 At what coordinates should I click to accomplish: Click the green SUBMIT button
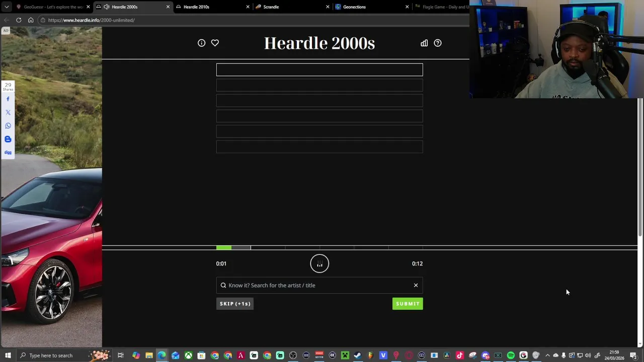point(408,304)
